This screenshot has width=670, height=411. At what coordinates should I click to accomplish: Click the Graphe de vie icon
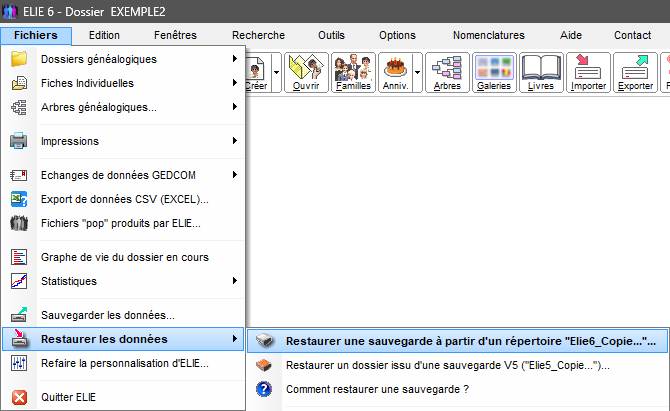tap(19, 257)
